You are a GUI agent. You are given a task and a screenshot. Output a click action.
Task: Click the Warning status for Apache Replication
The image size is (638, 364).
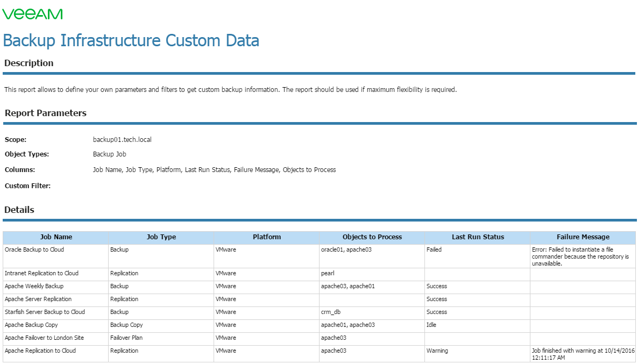click(x=437, y=351)
